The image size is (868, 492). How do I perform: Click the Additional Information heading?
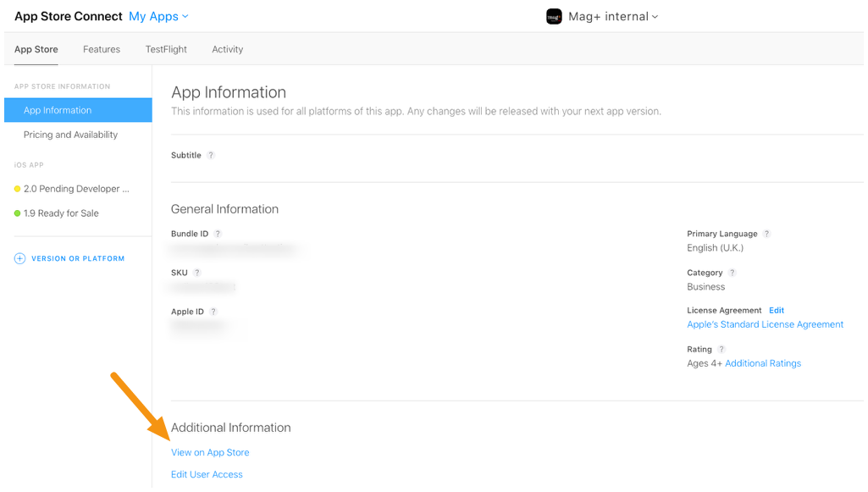(230, 428)
